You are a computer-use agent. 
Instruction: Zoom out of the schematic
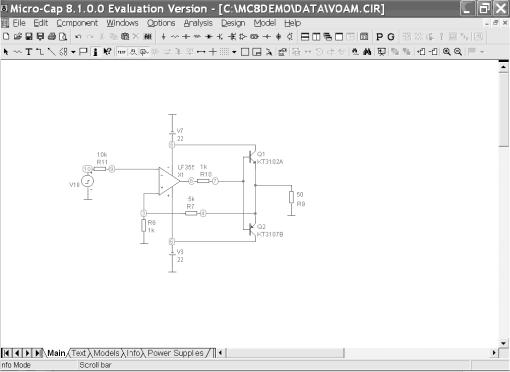tap(458, 52)
